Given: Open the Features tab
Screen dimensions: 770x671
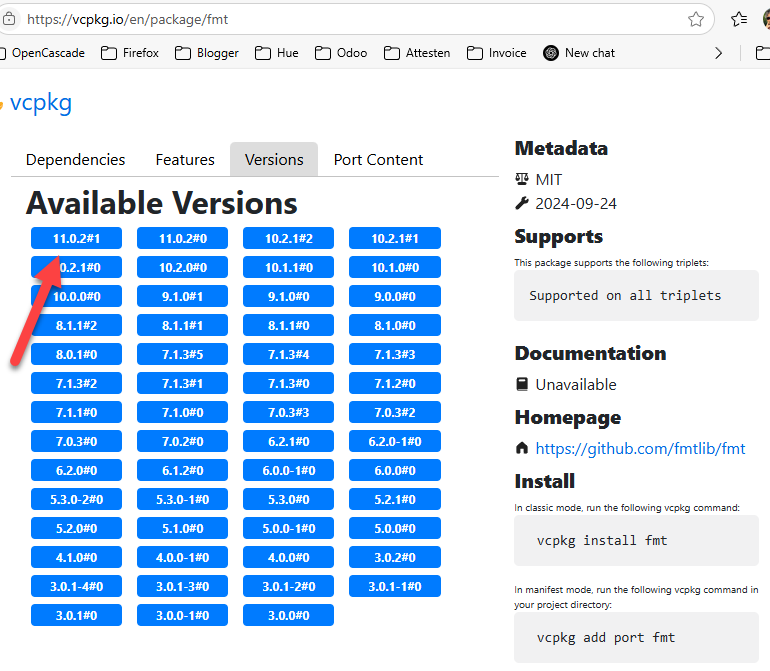Looking at the screenshot, I should coord(185,160).
